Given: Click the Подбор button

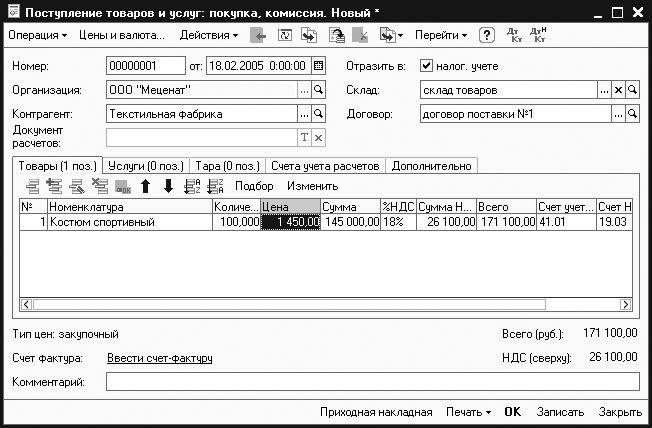Looking at the screenshot, I should [254, 186].
